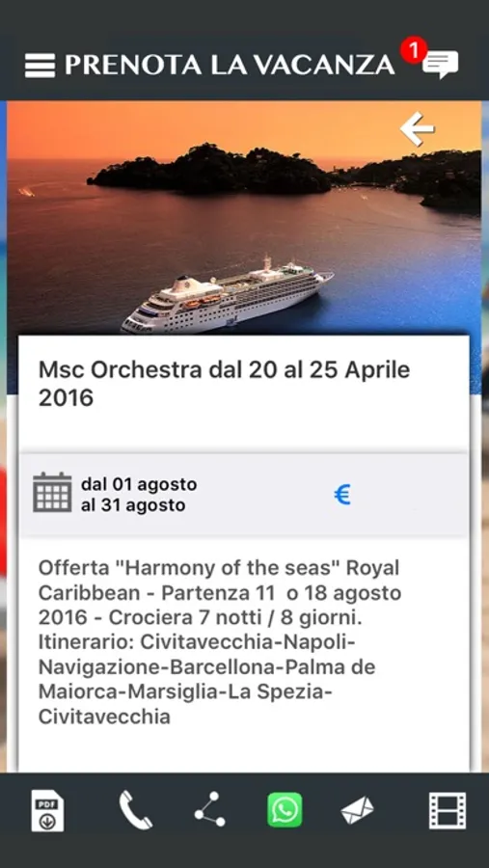The image size is (489, 868).
Task: Tap the Harmony of the seas description line
Action: (219, 567)
